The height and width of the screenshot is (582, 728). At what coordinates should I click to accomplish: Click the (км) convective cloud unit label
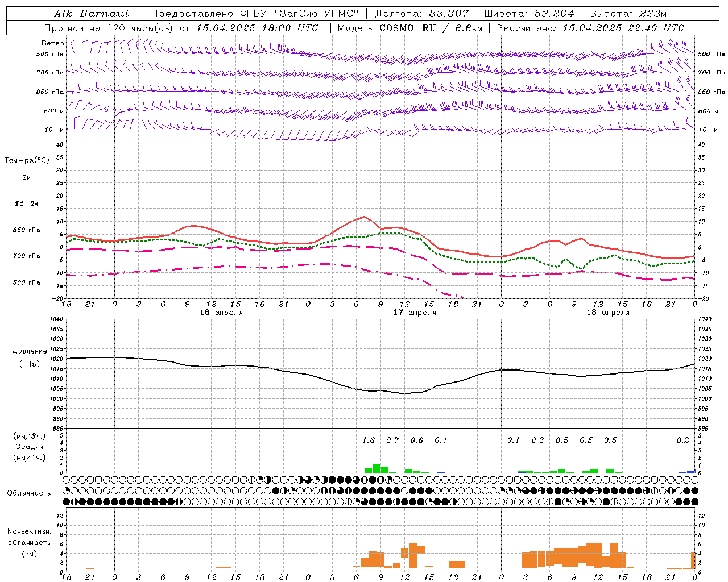[29, 553]
